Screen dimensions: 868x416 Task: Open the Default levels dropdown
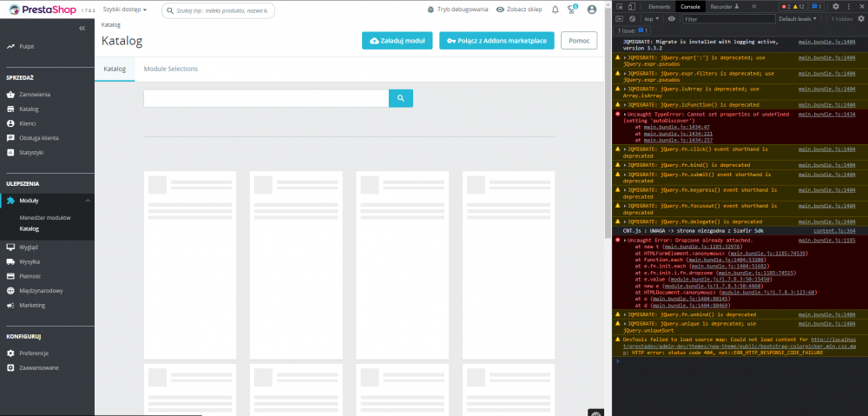tap(798, 18)
